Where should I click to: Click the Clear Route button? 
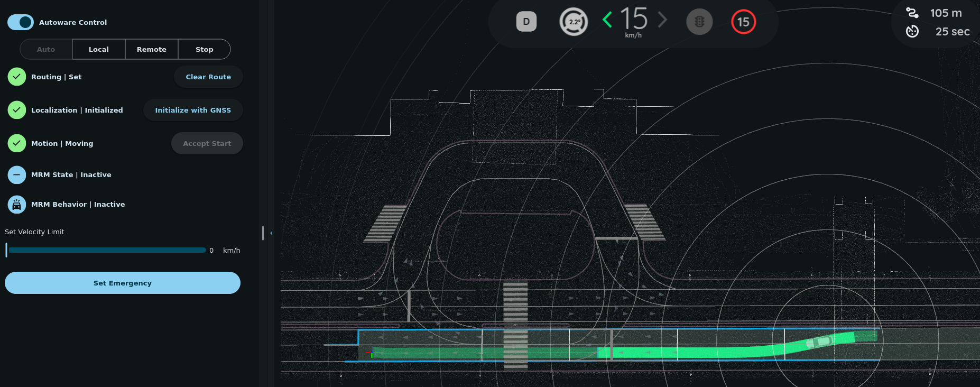click(208, 77)
